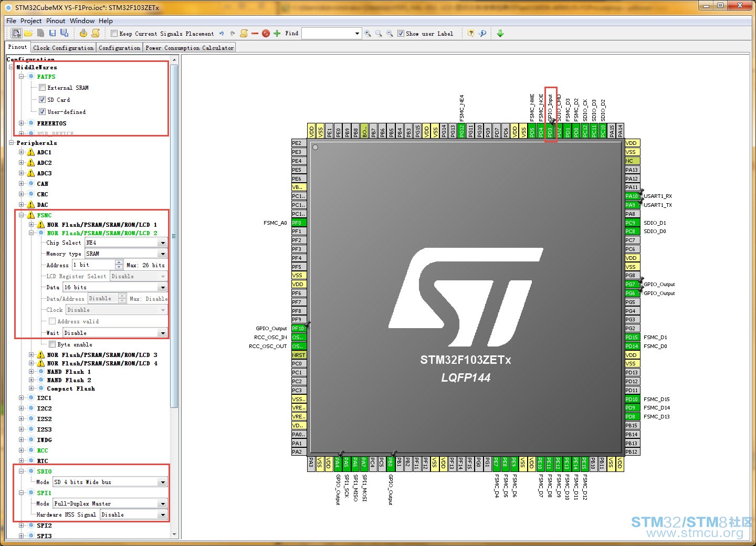Screen dimensions: 756x546
Task: Click the redo arrow in the toolbar
Action: (x=233, y=34)
